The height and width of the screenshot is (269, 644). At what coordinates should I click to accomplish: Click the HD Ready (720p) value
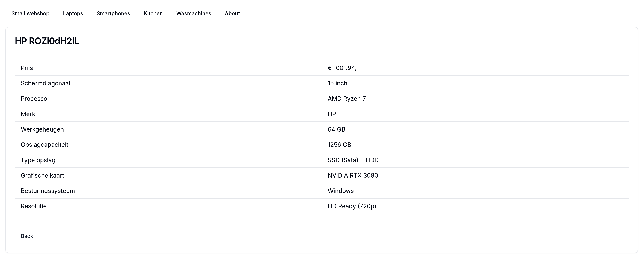click(x=352, y=206)
